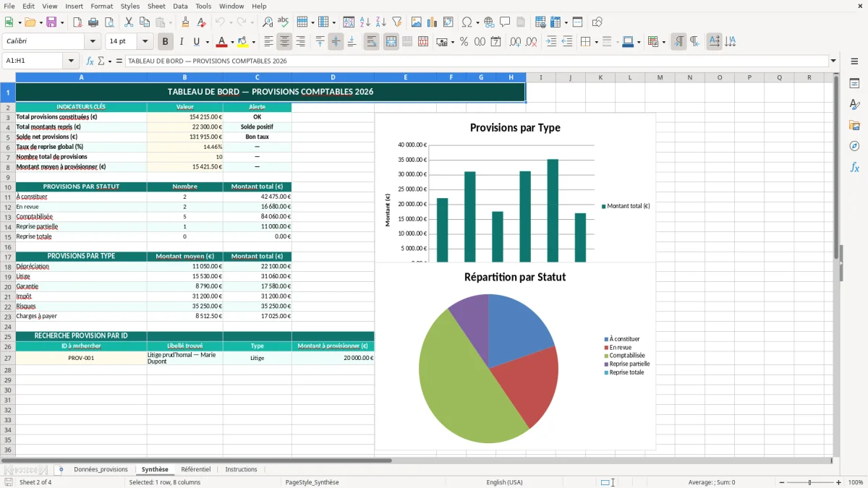This screenshot has height=488, width=868.
Task: Insert special character omega icon
Action: pyautogui.click(x=467, y=22)
